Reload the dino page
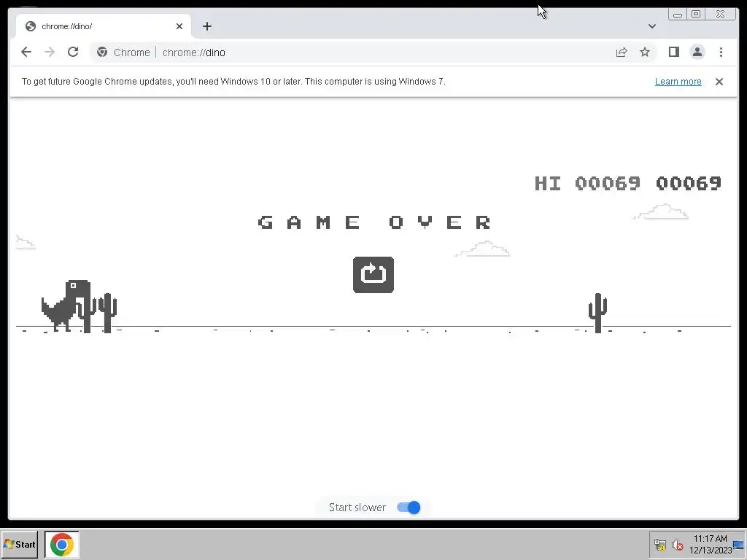 73,52
